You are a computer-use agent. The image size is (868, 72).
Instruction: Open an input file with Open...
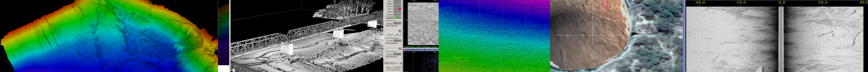pyautogui.click(x=389, y=67)
